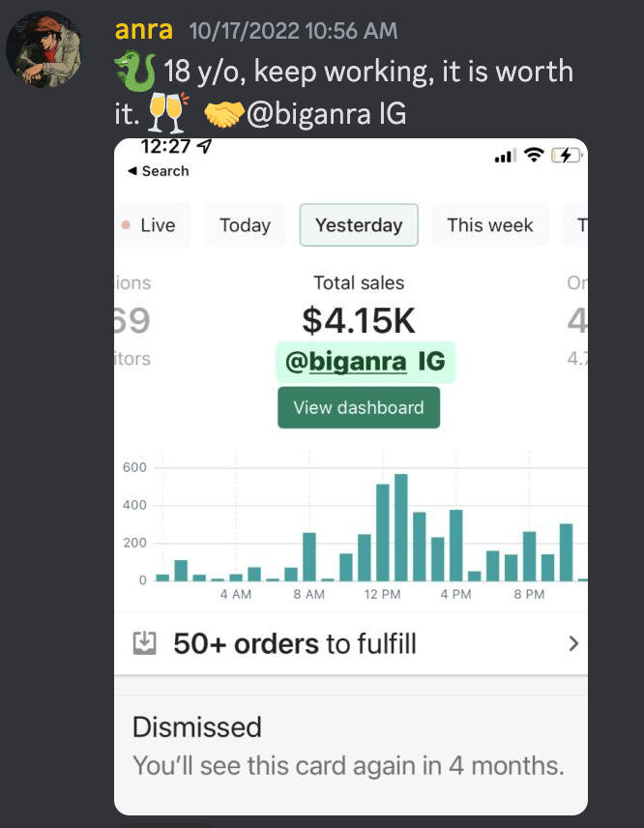
Task: Switch to the This week tab
Action: [x=489, y=225]
